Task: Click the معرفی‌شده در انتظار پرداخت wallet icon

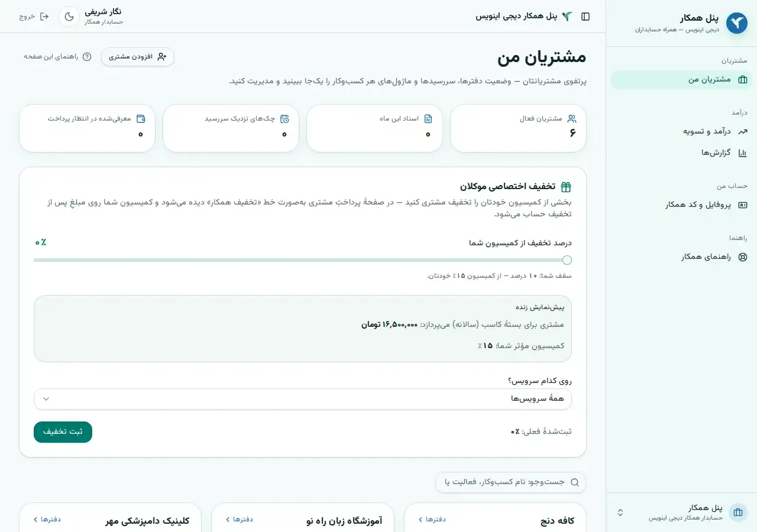Action: [x=141, y=119]
